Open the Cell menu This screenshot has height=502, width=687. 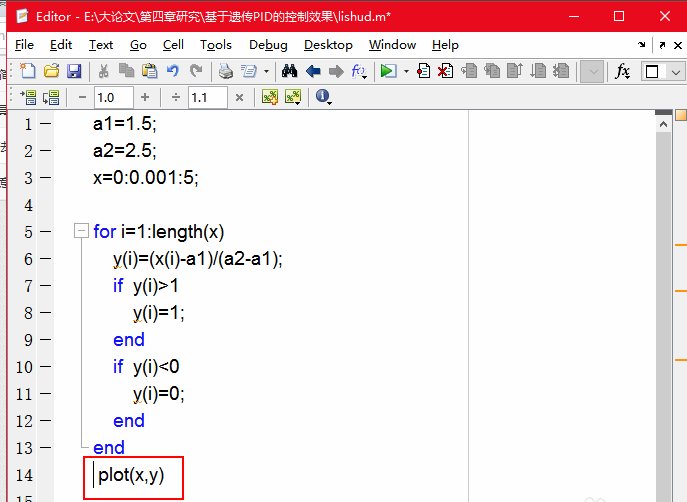173,45
